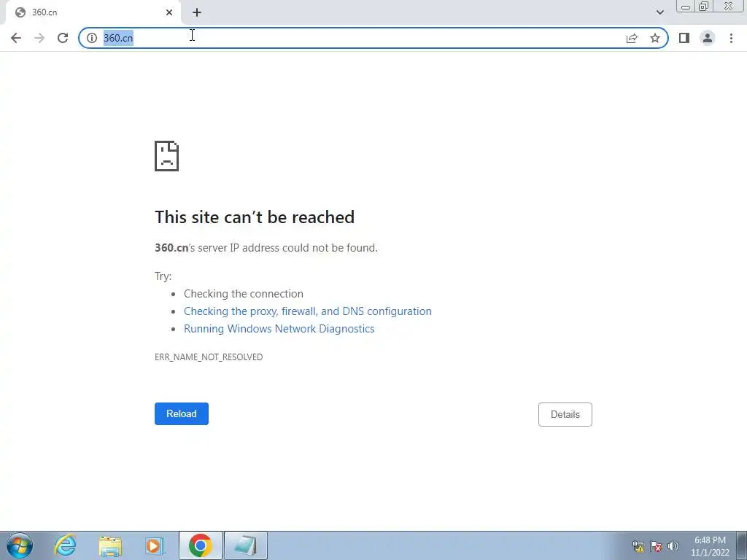Screen dimensions: 747x560
Task: Open the Action Center flag tray icon
Action: pos(656,546)
